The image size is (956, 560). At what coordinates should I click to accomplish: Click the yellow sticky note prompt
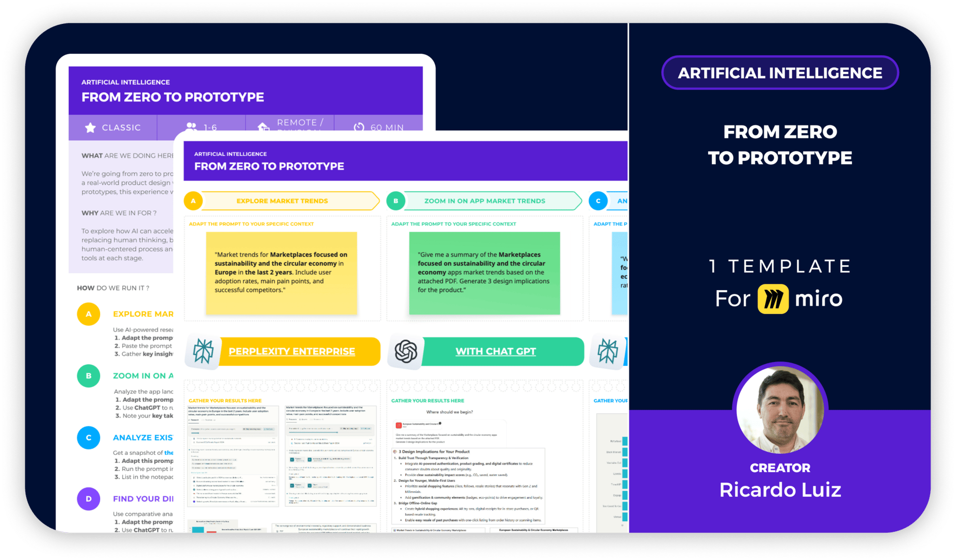pos(281,273)
